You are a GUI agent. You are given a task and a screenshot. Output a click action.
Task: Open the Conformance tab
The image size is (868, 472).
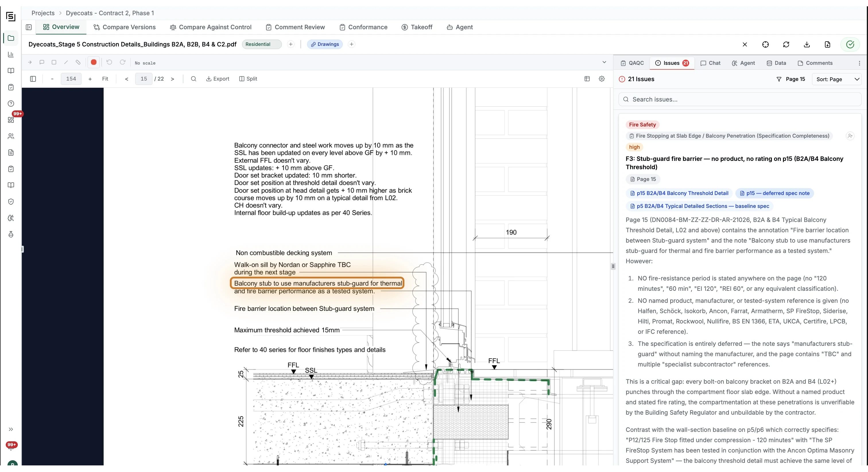pos(363,27)
